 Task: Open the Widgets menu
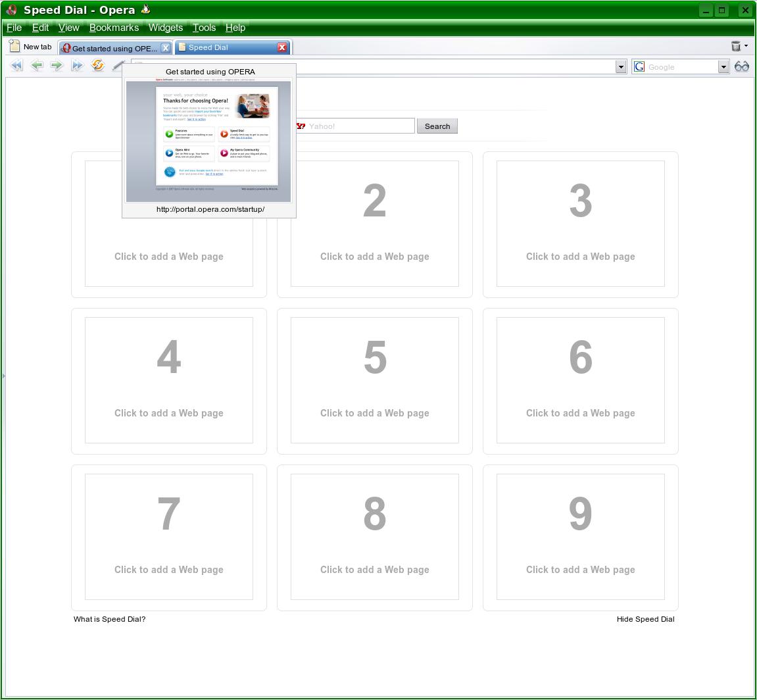click(x=166, y=28)
